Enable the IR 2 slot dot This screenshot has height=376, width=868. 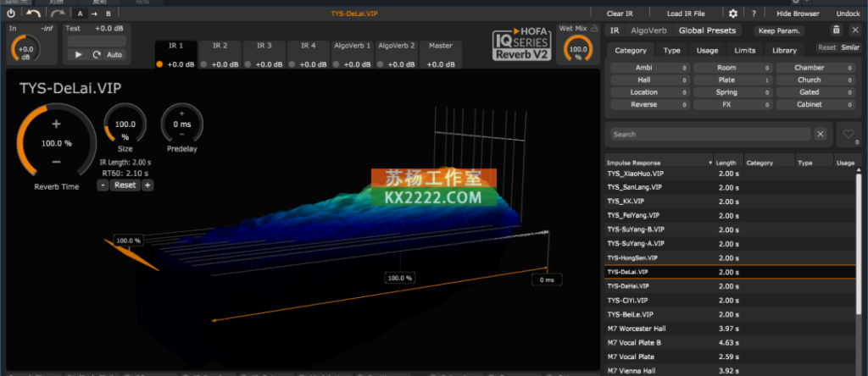pyautogui.click(x=203, y=64)
